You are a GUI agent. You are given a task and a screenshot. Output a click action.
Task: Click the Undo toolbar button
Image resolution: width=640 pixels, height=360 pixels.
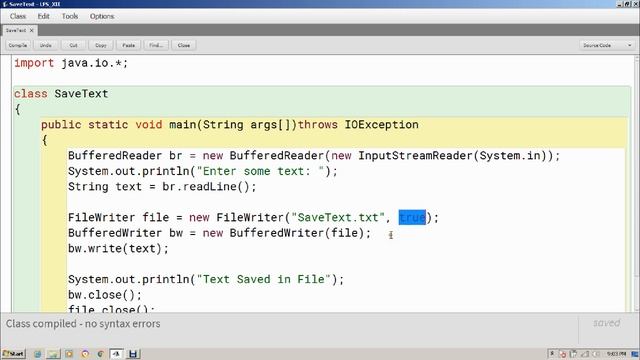click(46, 45)
